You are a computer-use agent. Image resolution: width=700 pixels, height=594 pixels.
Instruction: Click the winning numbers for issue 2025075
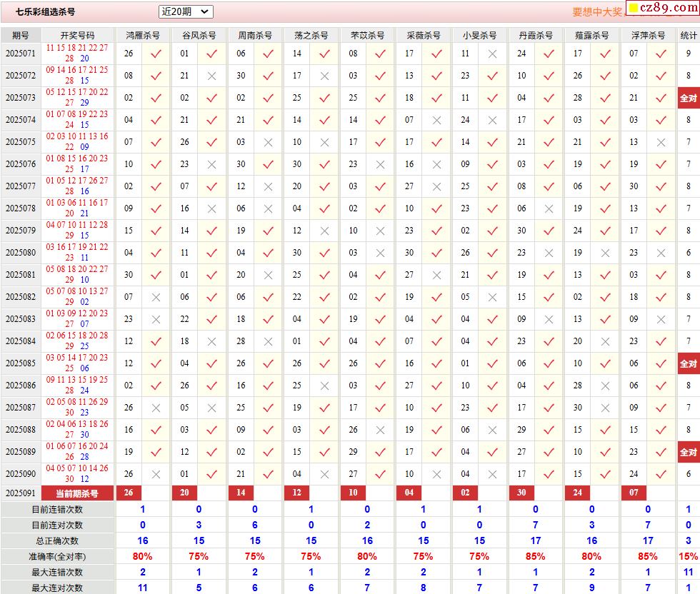[77, 141]
